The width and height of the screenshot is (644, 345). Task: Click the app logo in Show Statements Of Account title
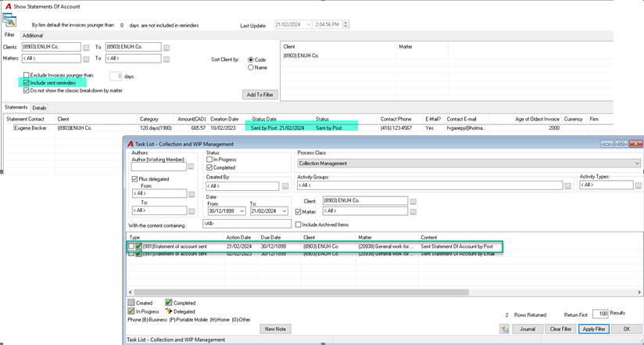(8, 6)
